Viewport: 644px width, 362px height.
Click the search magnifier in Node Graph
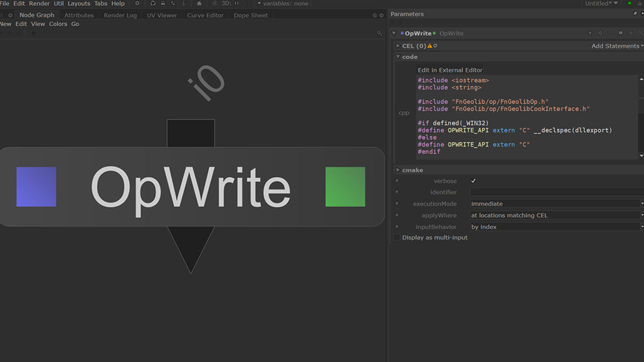[380, 33]
